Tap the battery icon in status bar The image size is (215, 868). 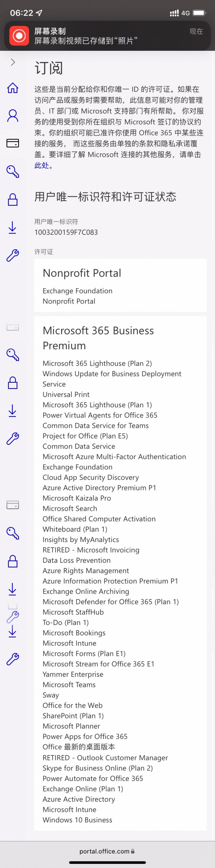point(199,13)
